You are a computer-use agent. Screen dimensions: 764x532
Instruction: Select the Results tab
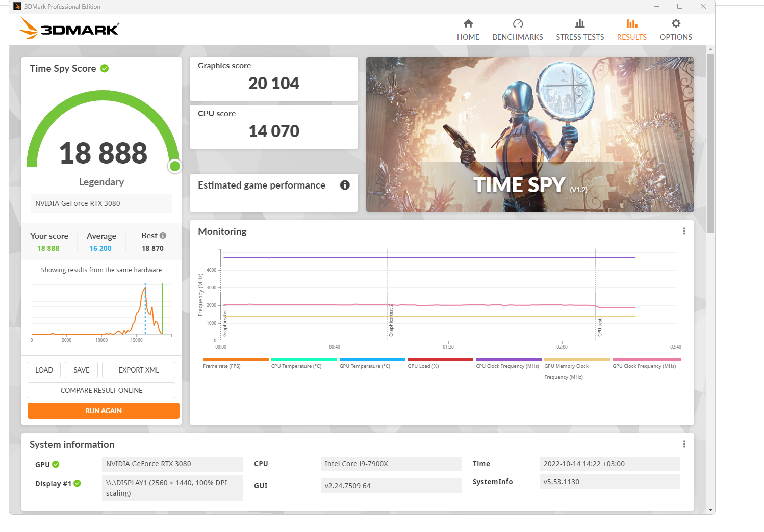pyautogui.click(x=631, y=30)
